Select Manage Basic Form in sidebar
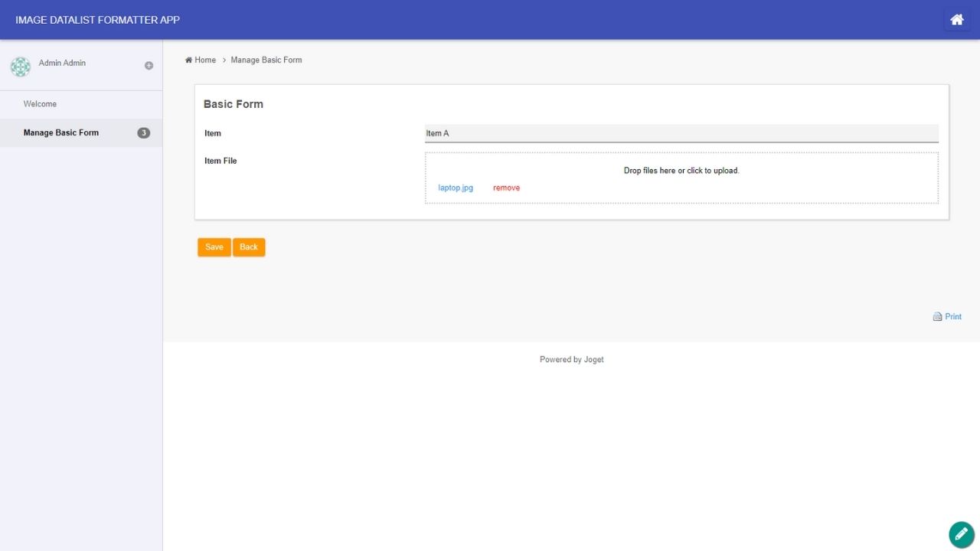The image size is (980, 551). tap(61, 133)
